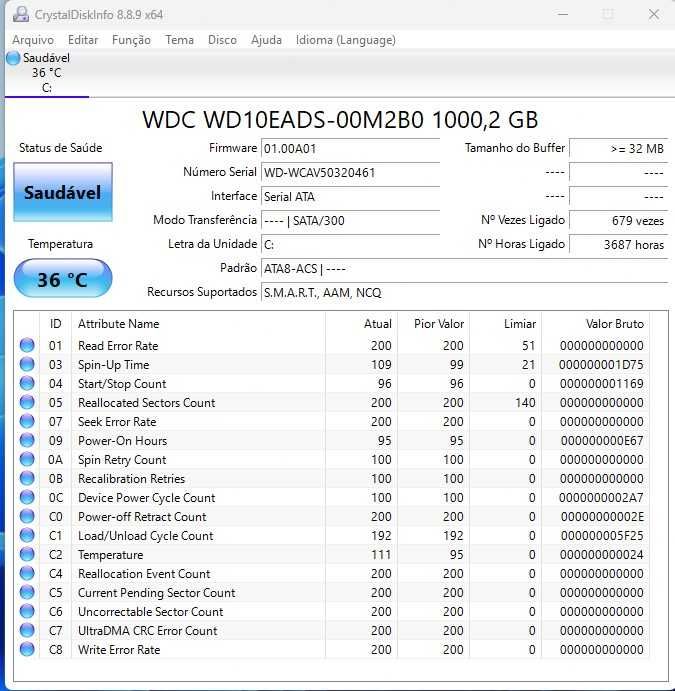This screenshot has width=675, height=691.
Task: Click the status orb for UltraDMA CRC Error Count
Action: 27,630
